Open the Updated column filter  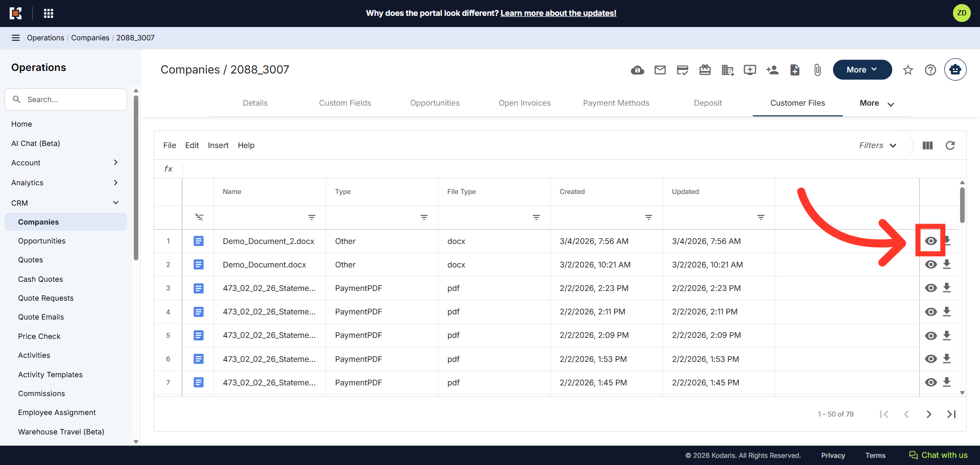tap(761, 217)
